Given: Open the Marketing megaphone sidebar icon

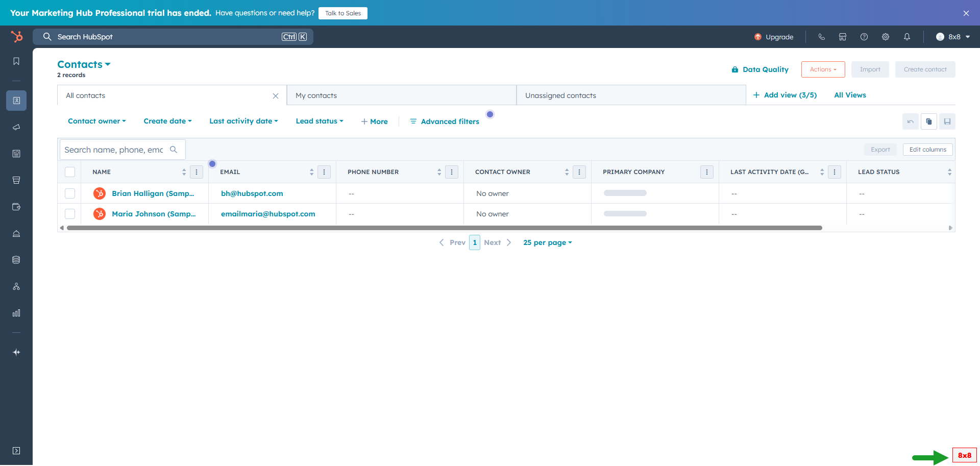Looking at the screenshot, I should pyautogui.click(x=16, y=127).
